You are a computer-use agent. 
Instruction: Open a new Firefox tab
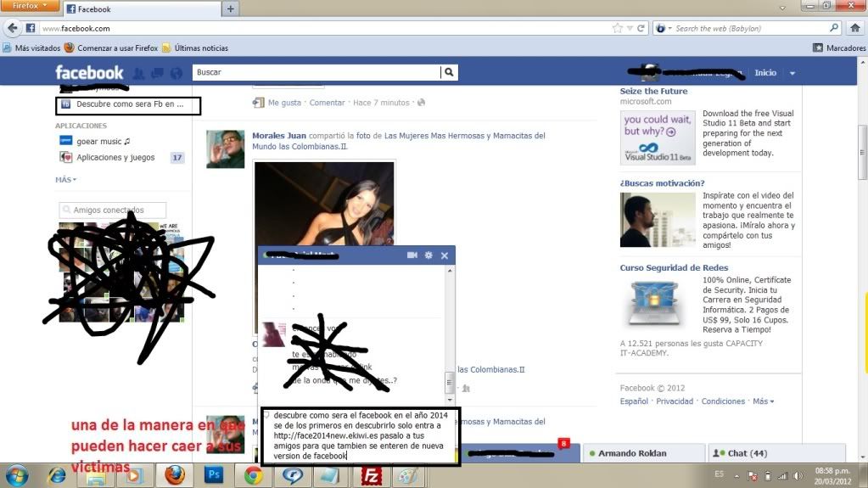point(230,8)
